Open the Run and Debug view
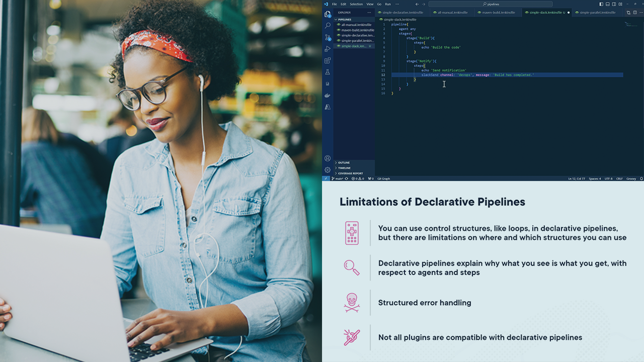 click(328, 49)
